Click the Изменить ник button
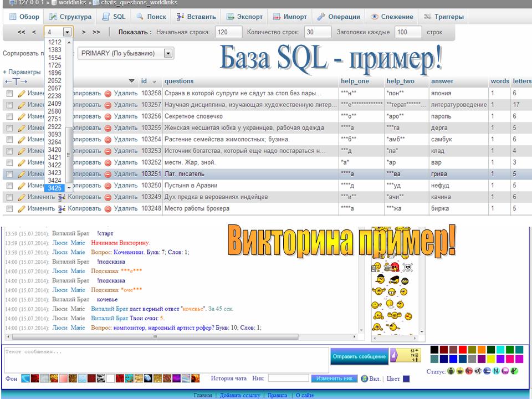 tap(334, 378)
